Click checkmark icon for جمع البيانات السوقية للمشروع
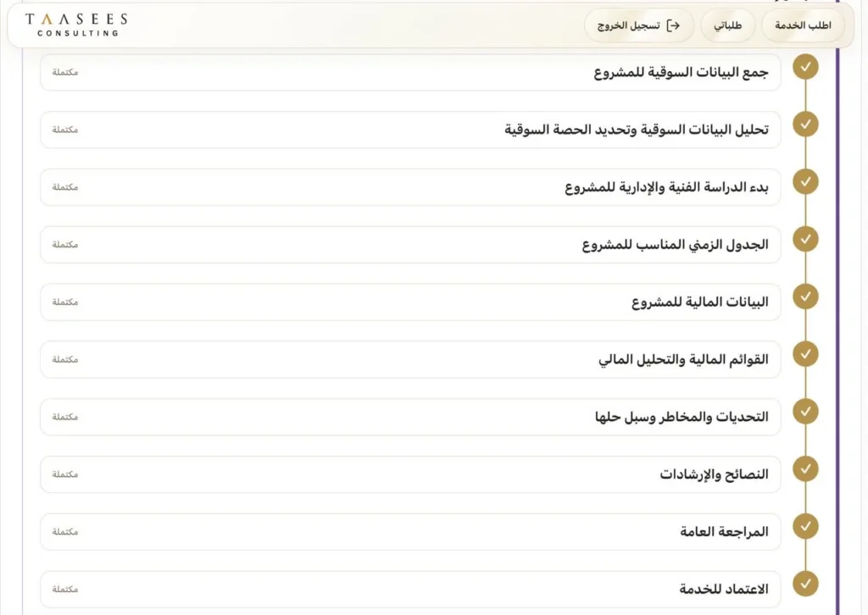868x615 pixels. tap(805, 67)
